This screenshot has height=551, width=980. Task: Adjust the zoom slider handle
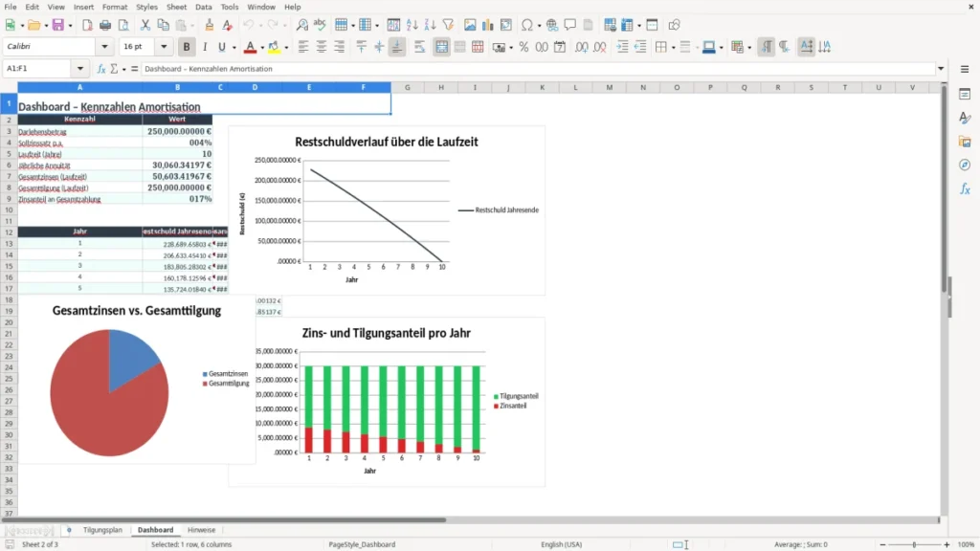914,544
